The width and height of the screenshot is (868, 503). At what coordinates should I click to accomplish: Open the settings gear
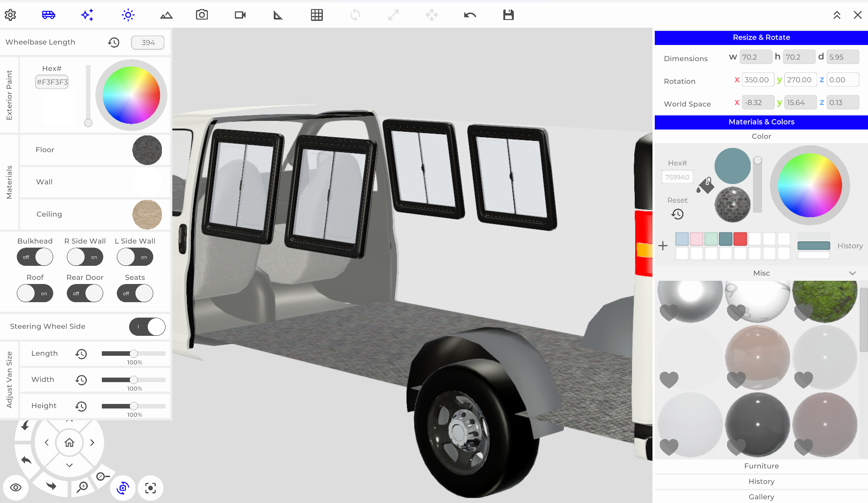click(10, 15)
